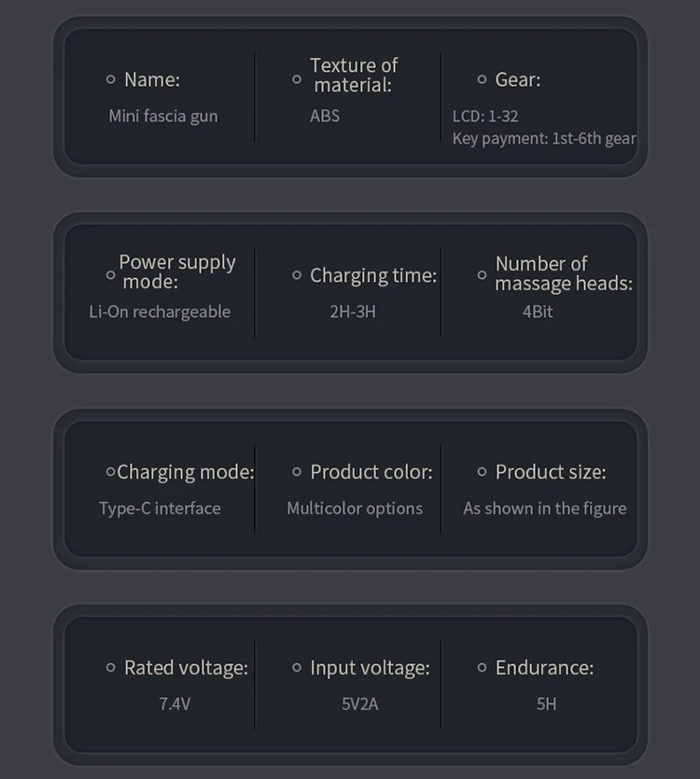Click the Li-On rechargeable value

[160, 312]
